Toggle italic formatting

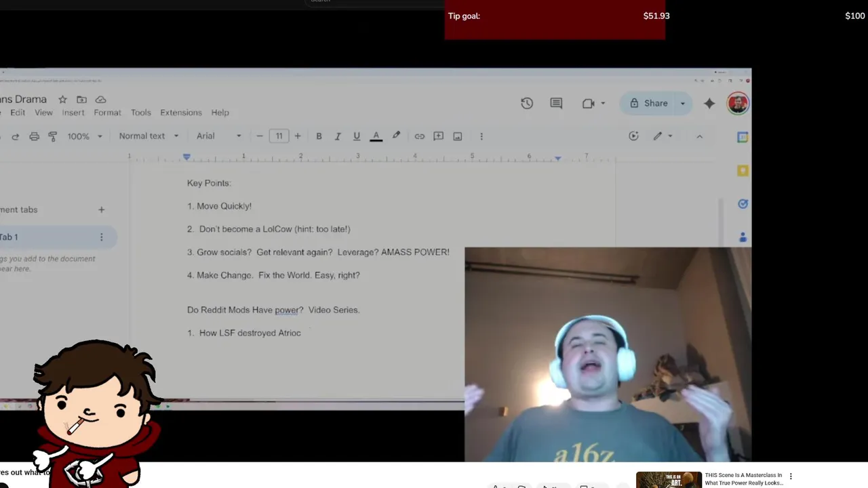pyautogui.click(x=338, y=136)
